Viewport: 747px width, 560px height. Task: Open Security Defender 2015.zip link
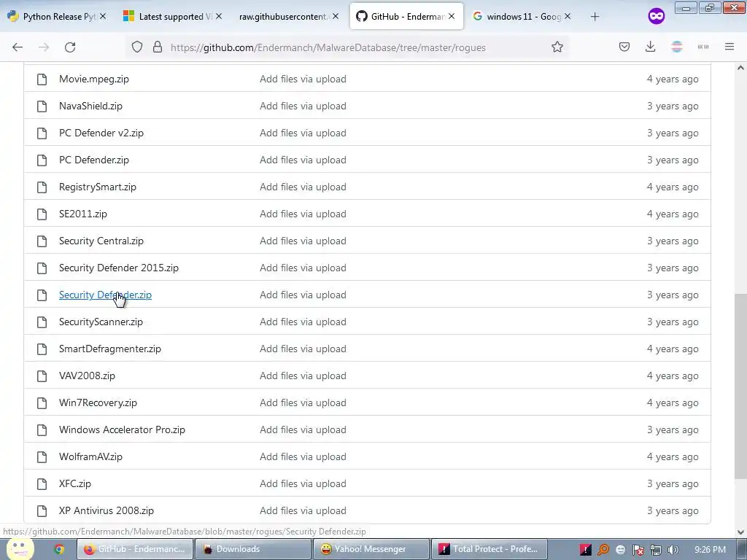click(x=119, y=268)
